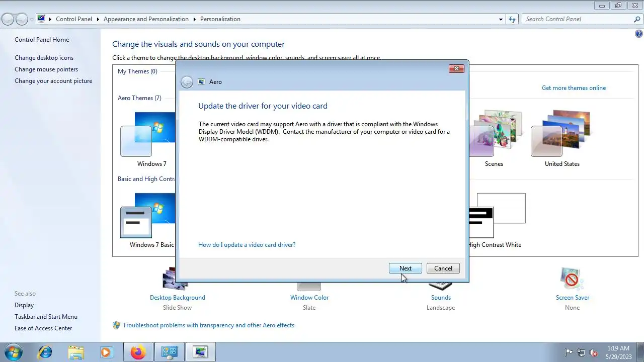Click the Search Control Panel field
Screen dimensions: 644x362
[578, 19]
